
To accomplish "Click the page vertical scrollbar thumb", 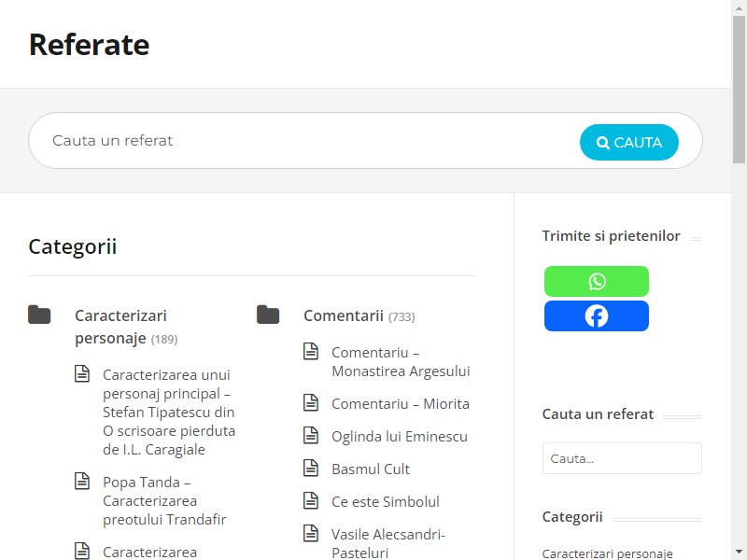I will (x=739, y=90).
